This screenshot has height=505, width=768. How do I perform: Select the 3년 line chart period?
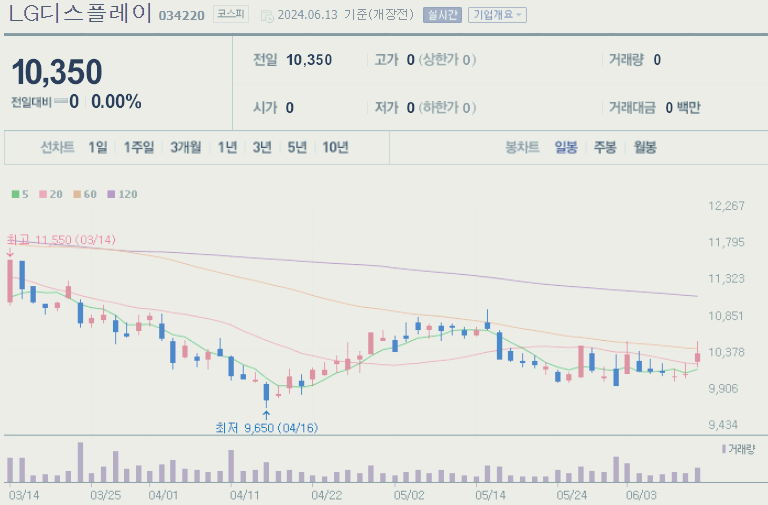(x=262, y=147)
